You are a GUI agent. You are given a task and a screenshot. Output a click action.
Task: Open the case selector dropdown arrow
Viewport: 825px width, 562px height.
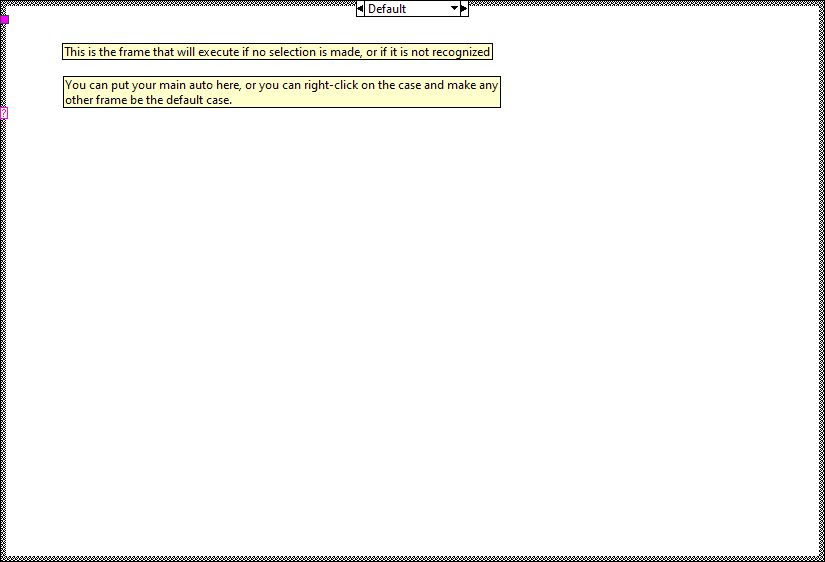click(453, 9)
